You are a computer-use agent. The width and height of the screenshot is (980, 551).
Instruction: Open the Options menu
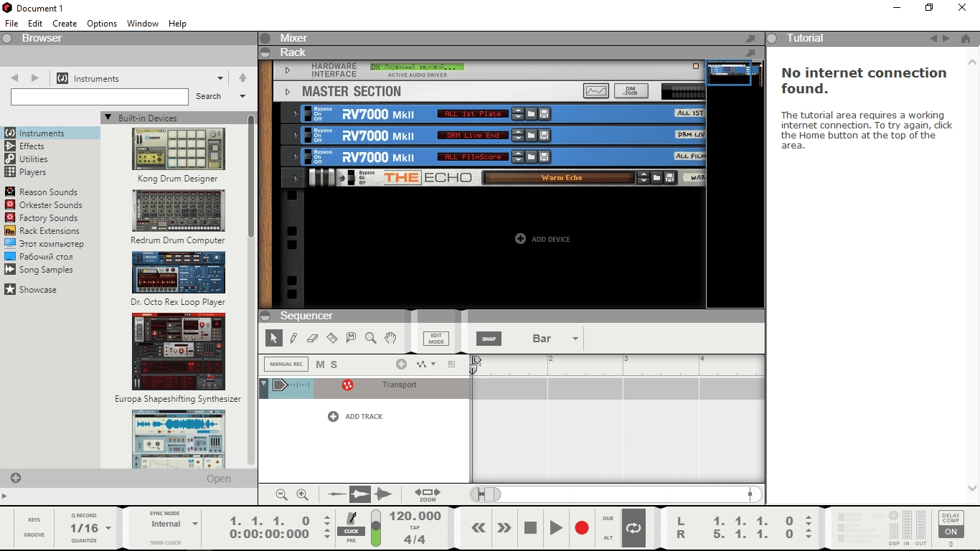pos(102,24)
